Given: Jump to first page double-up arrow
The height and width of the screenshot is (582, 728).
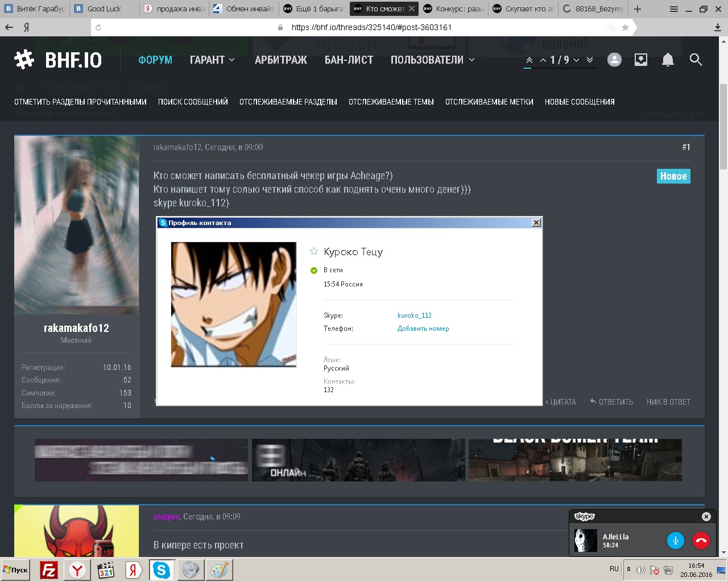Looking at the screenshot, I should pos(529,60).
